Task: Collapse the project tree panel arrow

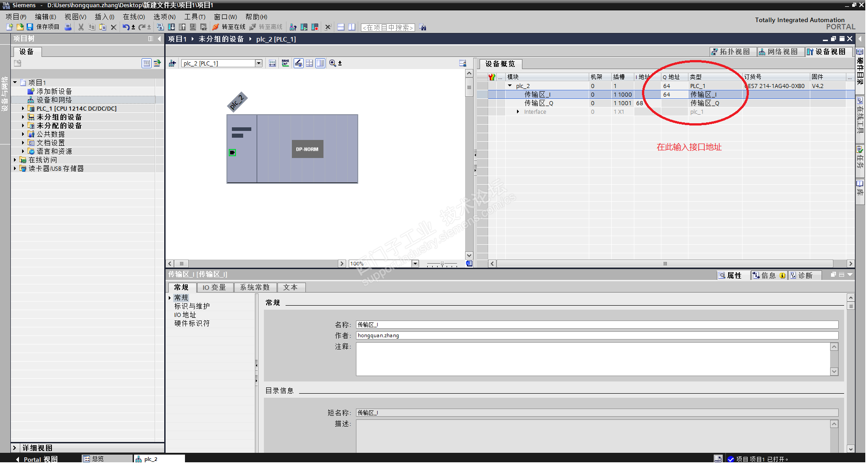Action: tap(159, 39)
